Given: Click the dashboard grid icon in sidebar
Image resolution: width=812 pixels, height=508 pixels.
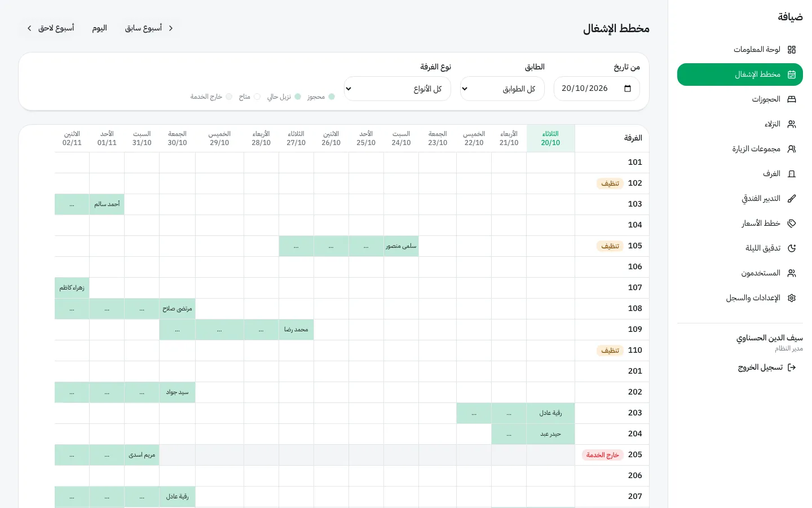Looking at the screenshot, I should point(792,50).
